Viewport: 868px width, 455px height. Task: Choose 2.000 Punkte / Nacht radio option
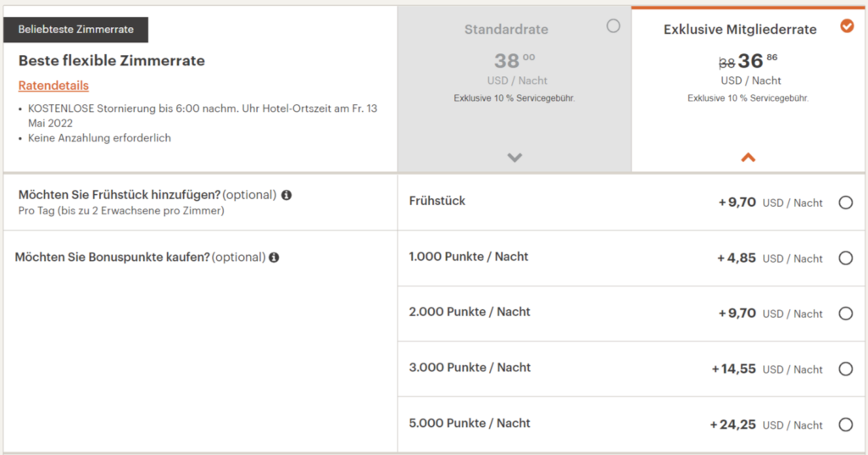pos(845,314)
